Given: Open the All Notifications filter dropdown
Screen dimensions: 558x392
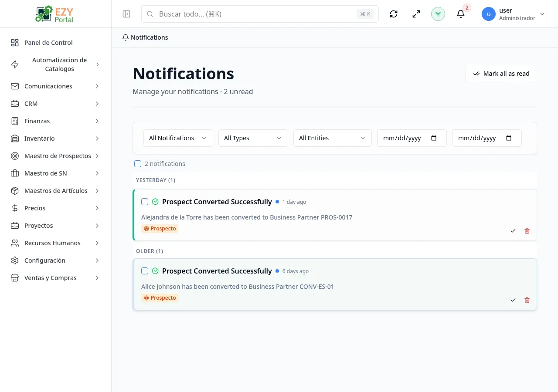Looking at the screenshot, I should coord(178,138).
